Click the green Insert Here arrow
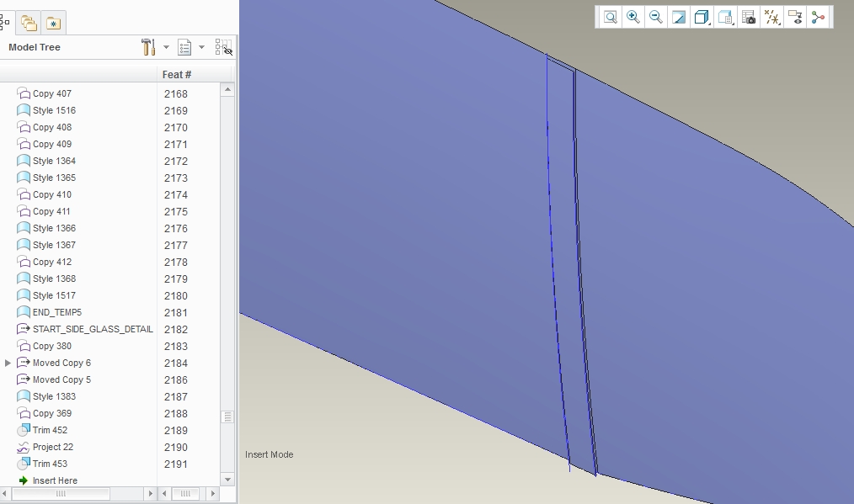 coord(24,480)
